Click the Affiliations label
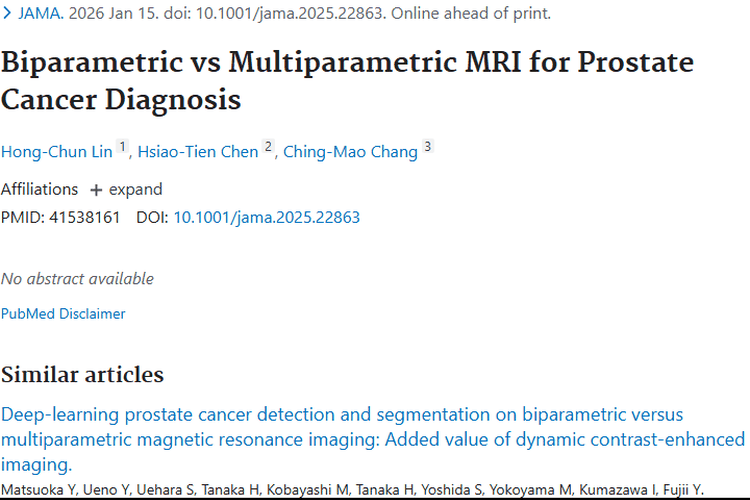 pyautogui.click(x=39, y=190)
